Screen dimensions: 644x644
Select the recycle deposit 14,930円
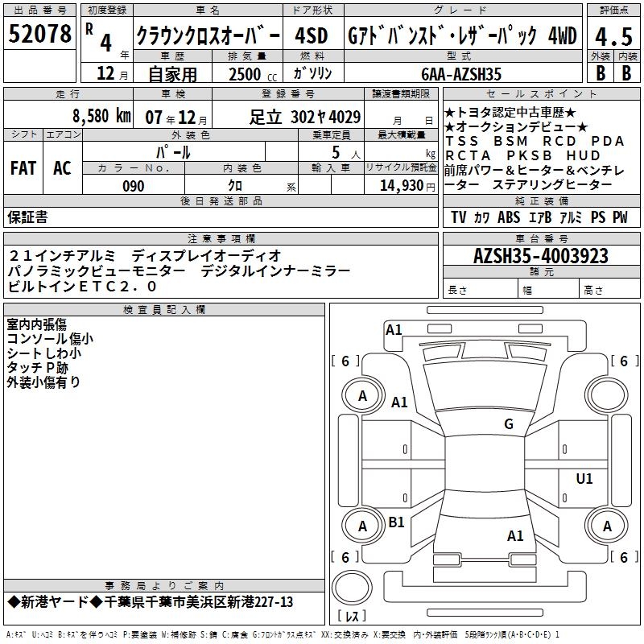click(x=407, y=186)
